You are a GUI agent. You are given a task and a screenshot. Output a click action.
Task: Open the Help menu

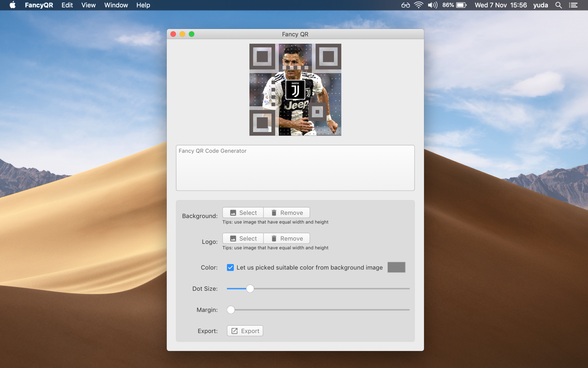(x=143, y=5)
